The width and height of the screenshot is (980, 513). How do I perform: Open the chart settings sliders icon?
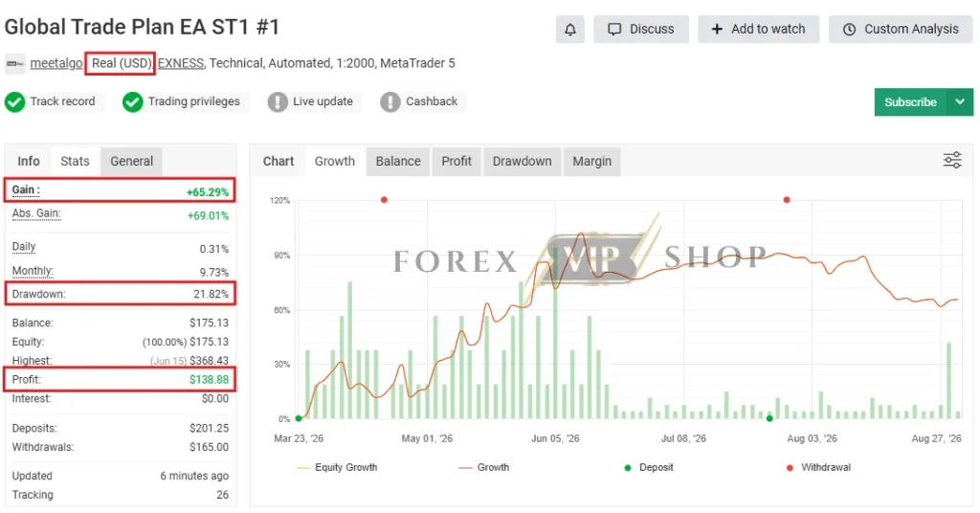[x=952, y=161]
